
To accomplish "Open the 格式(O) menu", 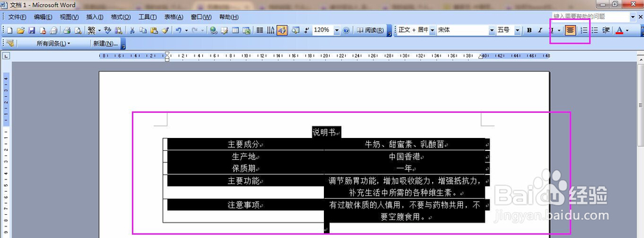I will 121,17.
